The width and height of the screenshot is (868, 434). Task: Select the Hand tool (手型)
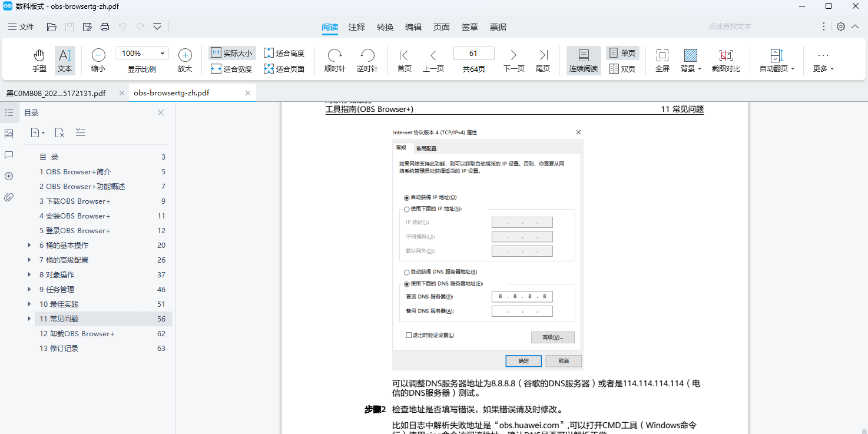[x=39, y=61]
